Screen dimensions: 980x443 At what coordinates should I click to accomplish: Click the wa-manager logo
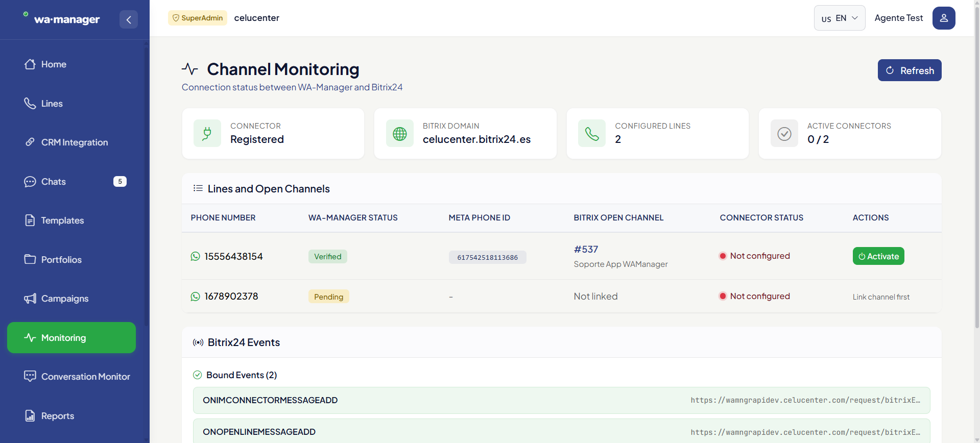click(x=62, y=19)
